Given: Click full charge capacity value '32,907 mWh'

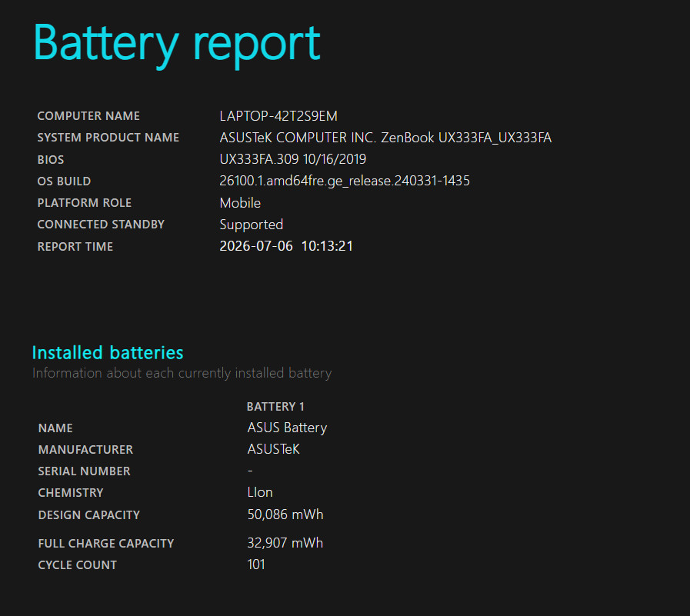Looking at the screenshot, I should (285, 543).
